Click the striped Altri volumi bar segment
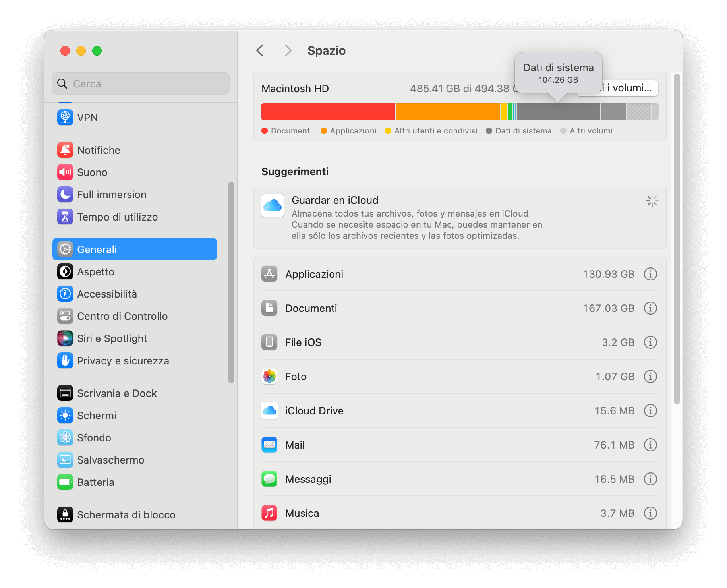Image resolution: width=727 pixels, height=588 pixels. click(639, 112)
